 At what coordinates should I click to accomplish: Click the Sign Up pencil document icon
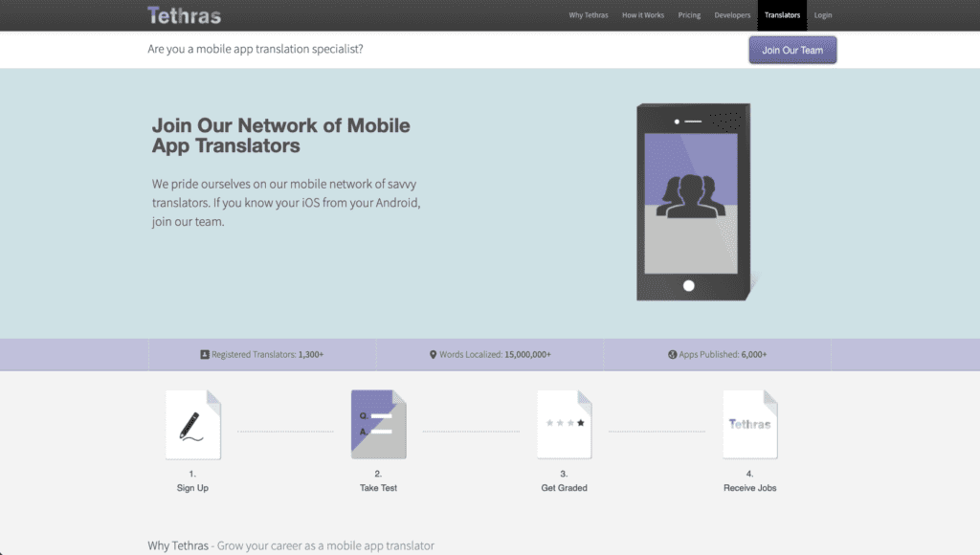[193, 425]
